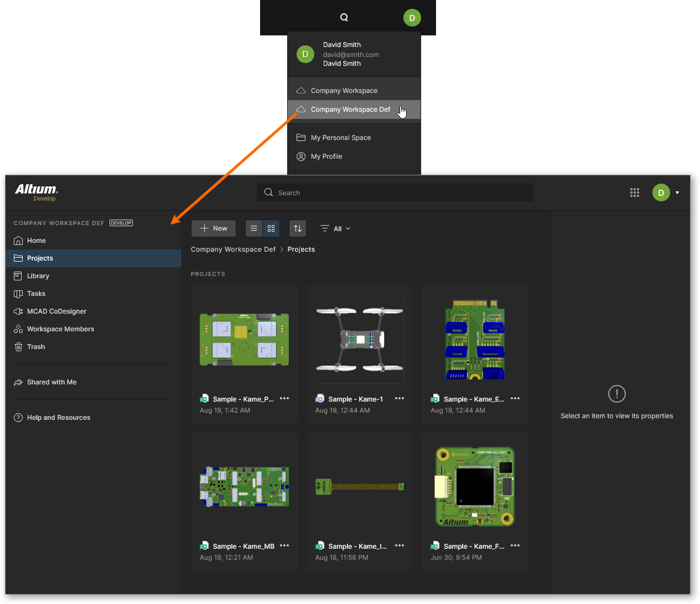Viewport: 700px width, 604px height.
Task: Open more options for Sample - Kame_E...
Action: tap(515, 398)
